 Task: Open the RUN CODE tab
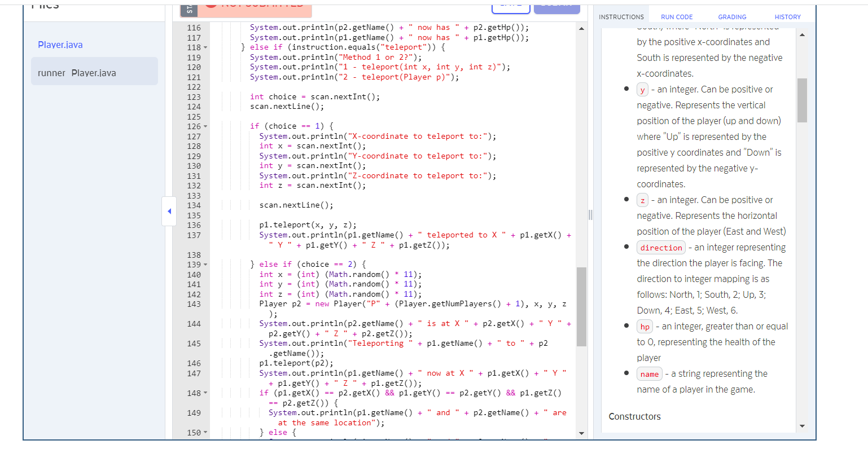[x=677, y=17]
